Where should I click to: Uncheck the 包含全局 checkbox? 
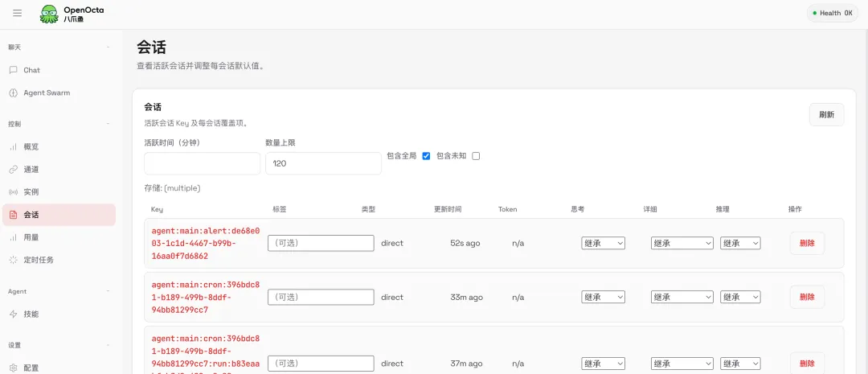(x=426, y=156)
